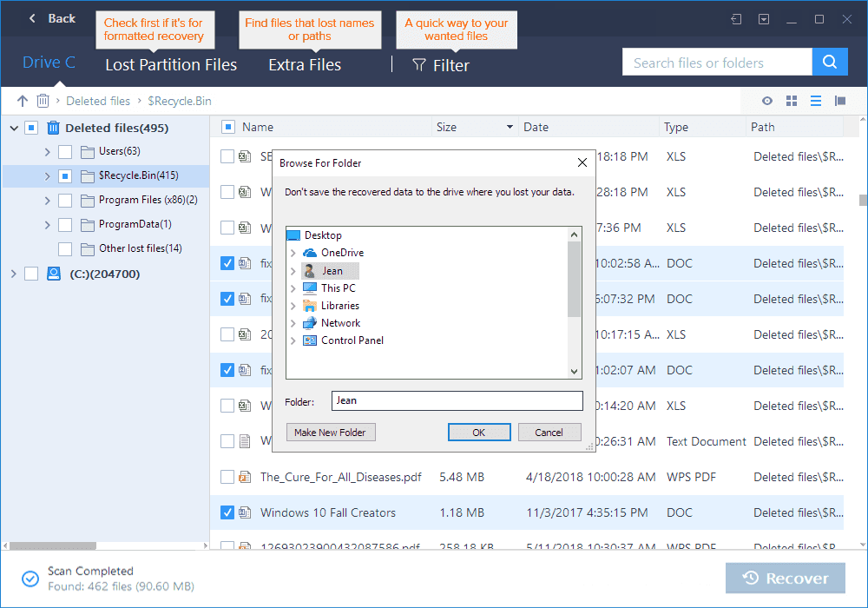Click the left tree horizontal scrollbar thumb
Screen dimensions: 868x608
point(53,546)
